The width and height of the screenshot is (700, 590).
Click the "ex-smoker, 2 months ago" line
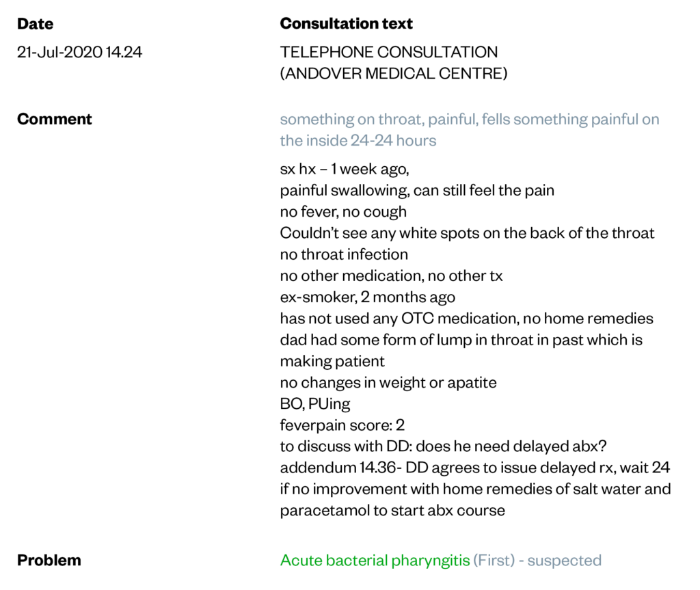[x=367, y=297]
